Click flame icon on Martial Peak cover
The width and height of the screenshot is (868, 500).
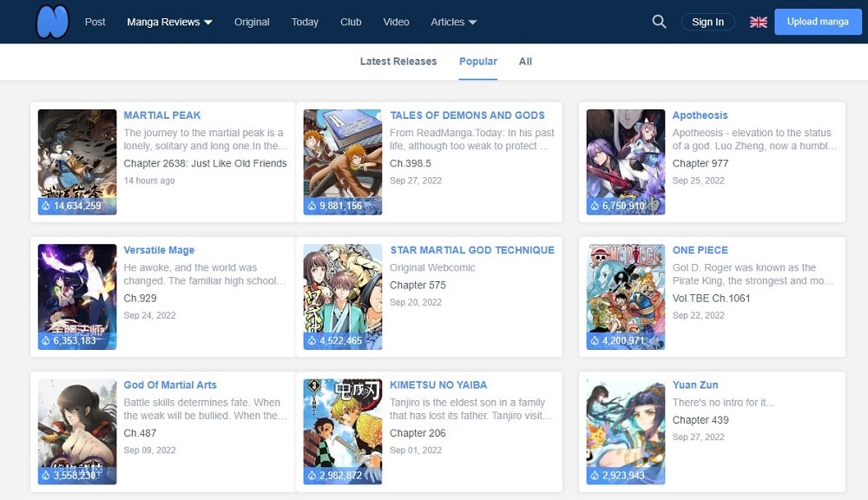pos(46,206)
